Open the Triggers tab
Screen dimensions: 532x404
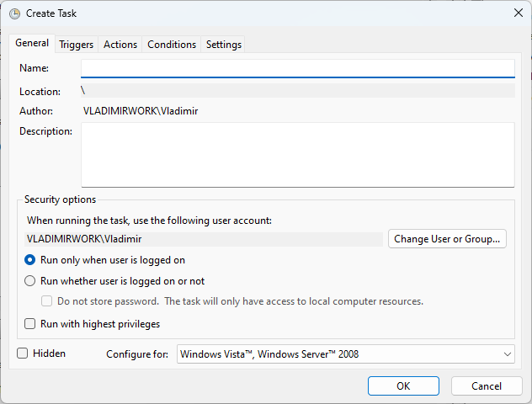pyautogui.click(x=76, y=45)
